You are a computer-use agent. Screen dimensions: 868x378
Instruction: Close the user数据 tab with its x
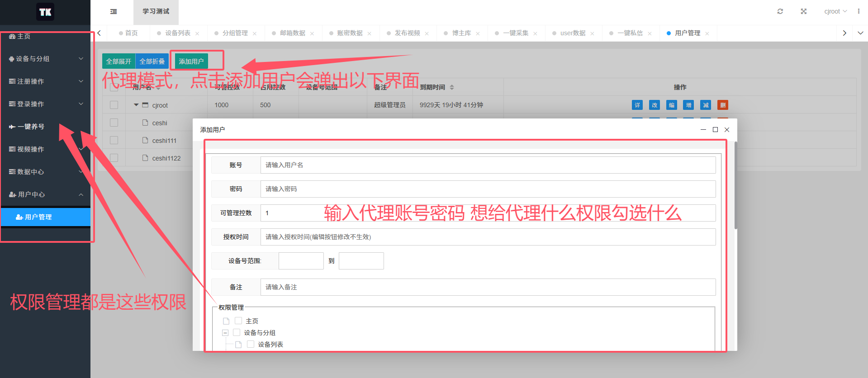(592, 33)
